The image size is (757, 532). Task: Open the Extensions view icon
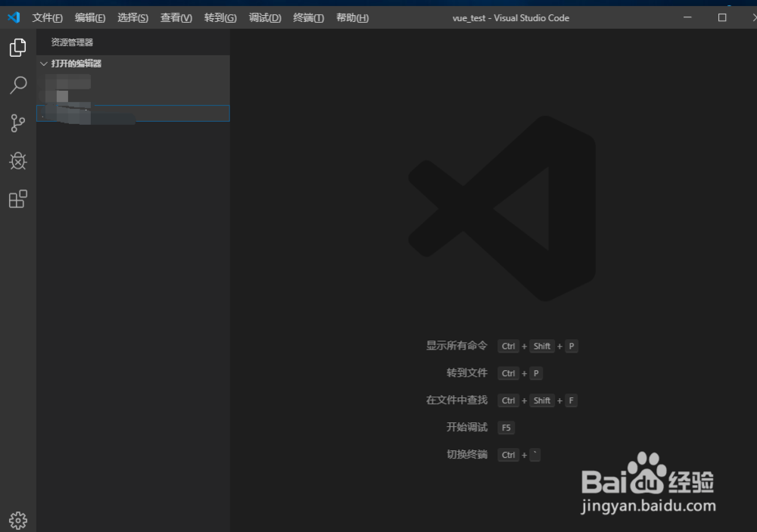tap(18, 199)
